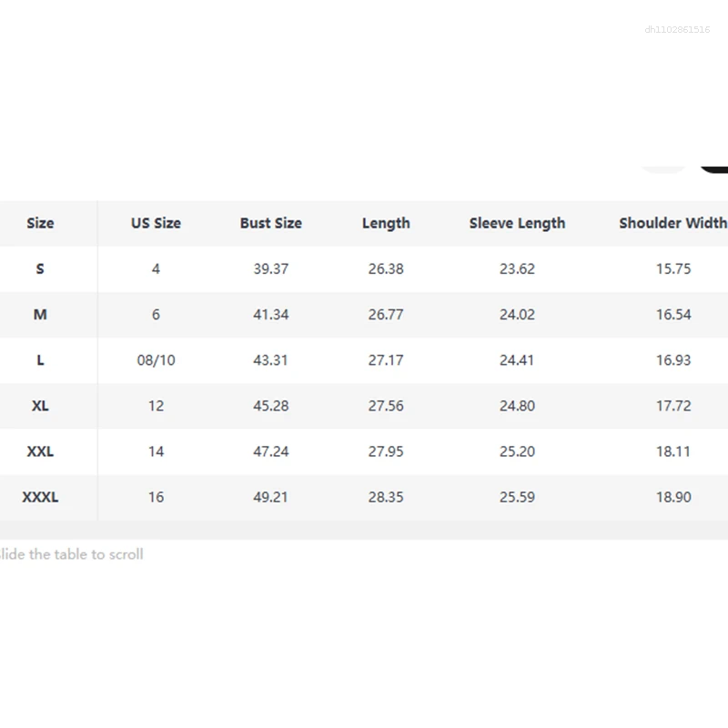This screenshot has width=728, height=728.
Task: Click the 16.54 shoulder width cell
Action: coord(673,314)
